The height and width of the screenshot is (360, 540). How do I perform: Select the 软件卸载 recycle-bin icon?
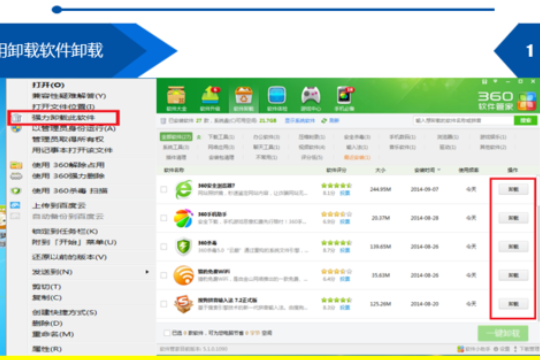click(243, 95)
